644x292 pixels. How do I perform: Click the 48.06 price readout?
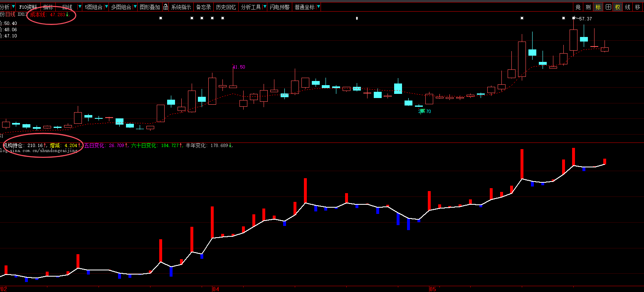(x=10, y=30)
